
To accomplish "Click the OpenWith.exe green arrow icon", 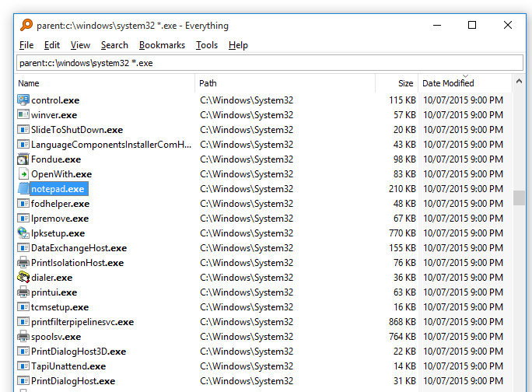I will (23, 174).
